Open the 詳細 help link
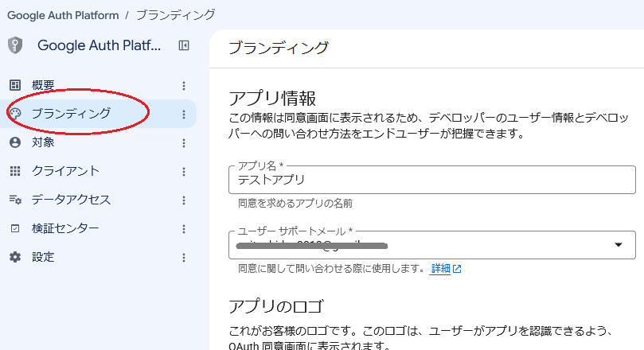This screenshot has width=644, height=350. click(x=440, y=269)
